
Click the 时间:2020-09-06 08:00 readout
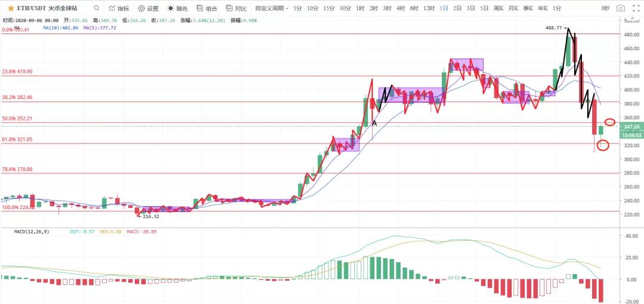tap(30, 20)
